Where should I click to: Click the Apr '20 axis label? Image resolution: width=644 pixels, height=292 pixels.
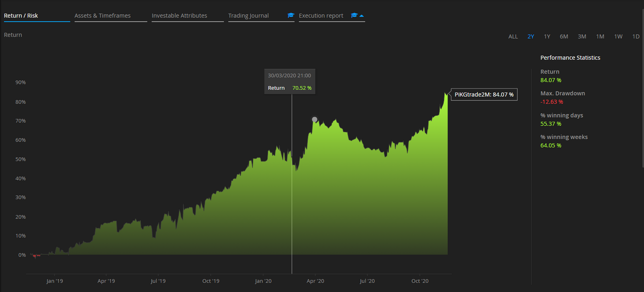[315, 281]
